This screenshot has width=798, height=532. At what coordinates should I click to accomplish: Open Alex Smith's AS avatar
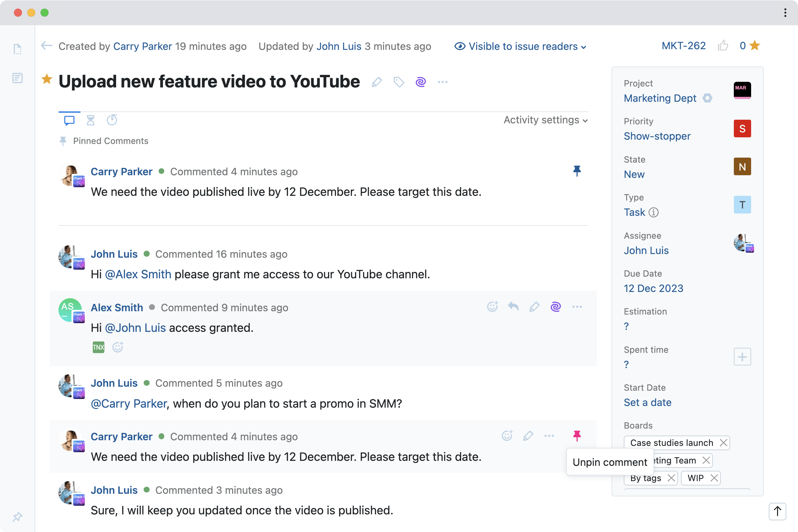point(70,310)
